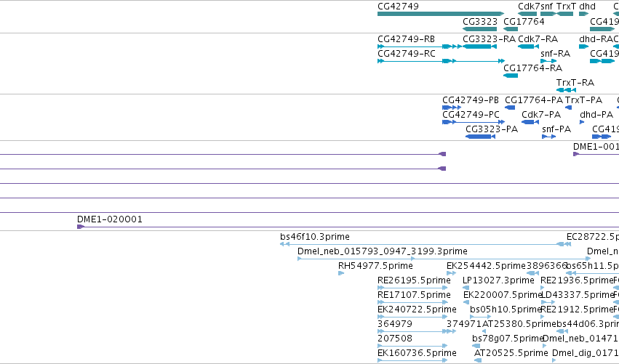The height and width of the screenshot is (364, 619).
Task: Open the CG17764-PA protein feature
Action: (x=510, y=108)
